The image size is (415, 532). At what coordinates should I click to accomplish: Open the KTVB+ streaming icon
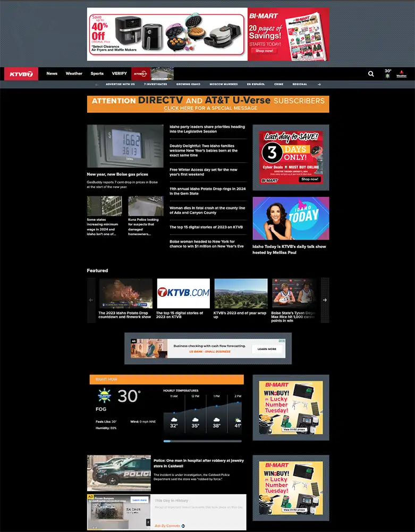tap(141, 73)
